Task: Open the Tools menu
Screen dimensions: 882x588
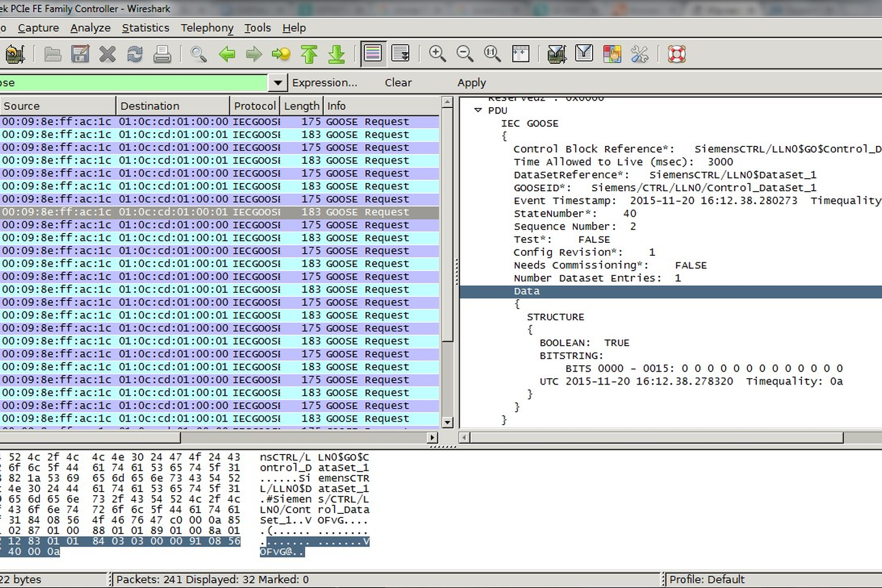Action: 258,28
